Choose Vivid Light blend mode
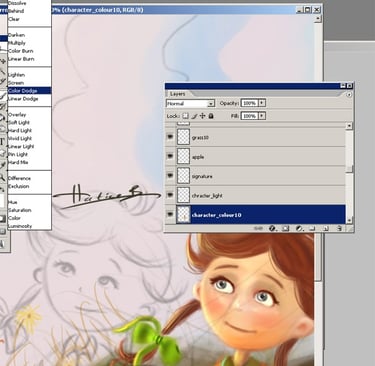375x366 pixels. point(29,139)
